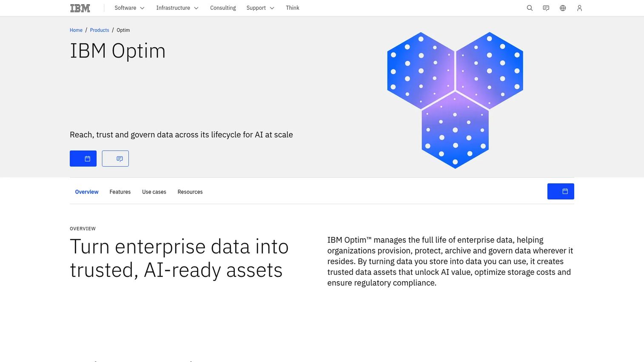This screenshot has height=362, width=644.
Task: Expand the Software menu
Action: [129, 8]
